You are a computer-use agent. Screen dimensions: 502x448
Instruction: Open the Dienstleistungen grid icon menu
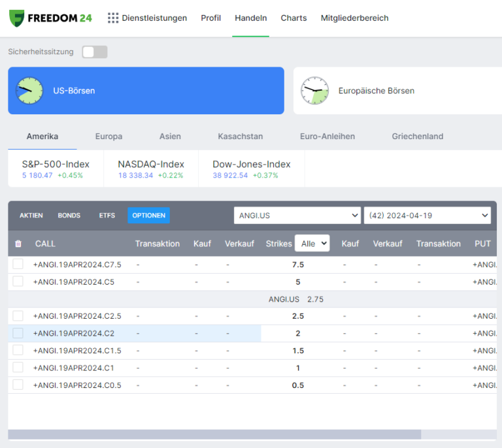[x=113, y=18]
